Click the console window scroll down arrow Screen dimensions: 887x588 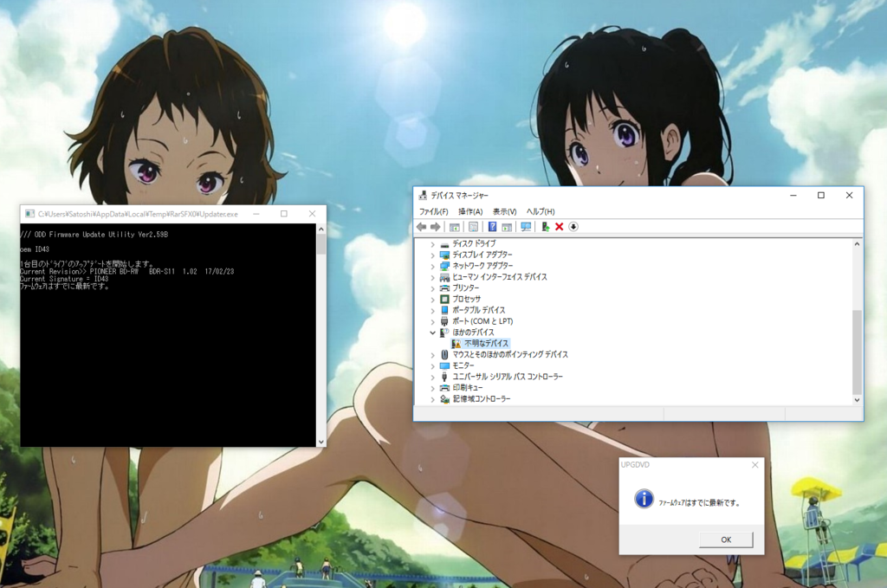[x=321, y=443]
